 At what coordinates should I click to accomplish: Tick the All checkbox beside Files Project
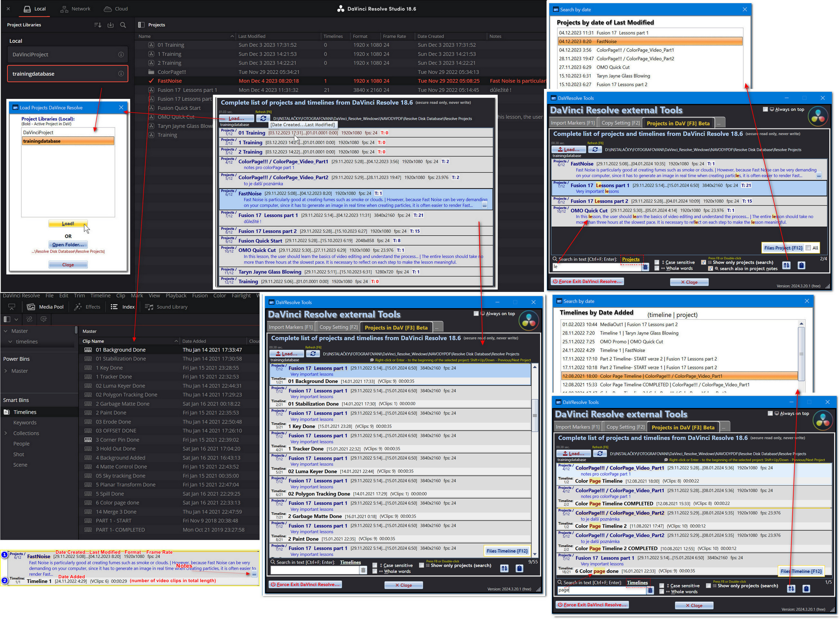(x=808, y=248)
